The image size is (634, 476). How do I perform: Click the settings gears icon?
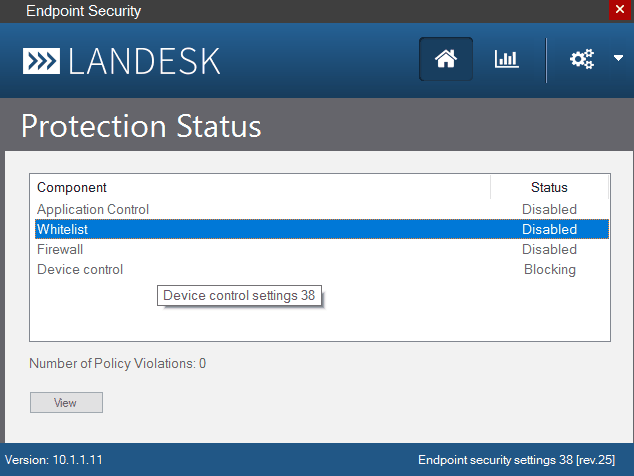click(x=581, y=59)
